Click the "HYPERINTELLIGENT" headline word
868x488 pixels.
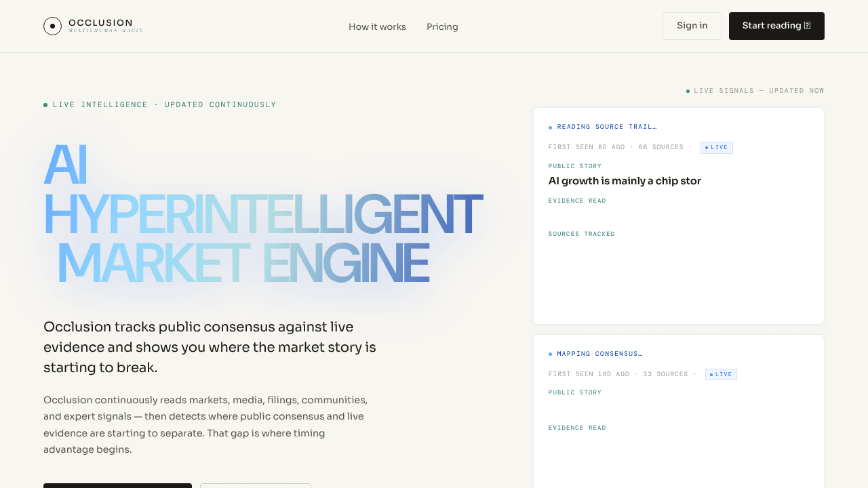[x=263, y=214]
